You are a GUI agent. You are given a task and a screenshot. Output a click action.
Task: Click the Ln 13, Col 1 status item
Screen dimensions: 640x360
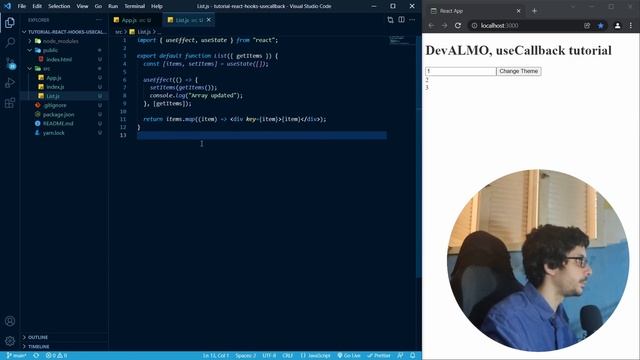pyautogui.click(x=216, y=356)
